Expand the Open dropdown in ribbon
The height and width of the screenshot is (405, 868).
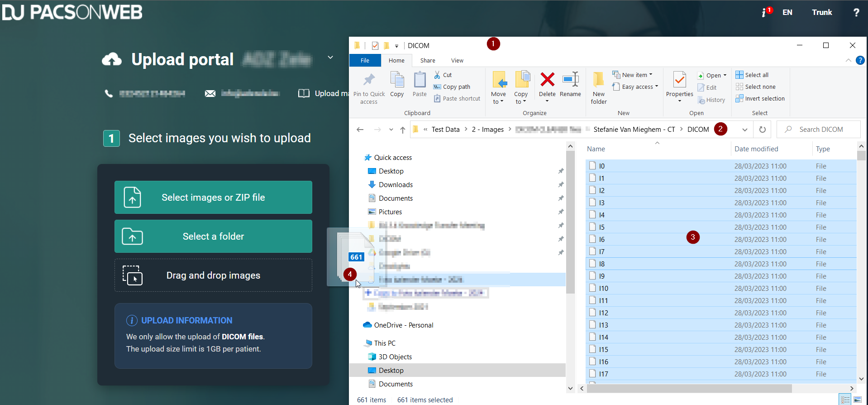tap(725, 75)
